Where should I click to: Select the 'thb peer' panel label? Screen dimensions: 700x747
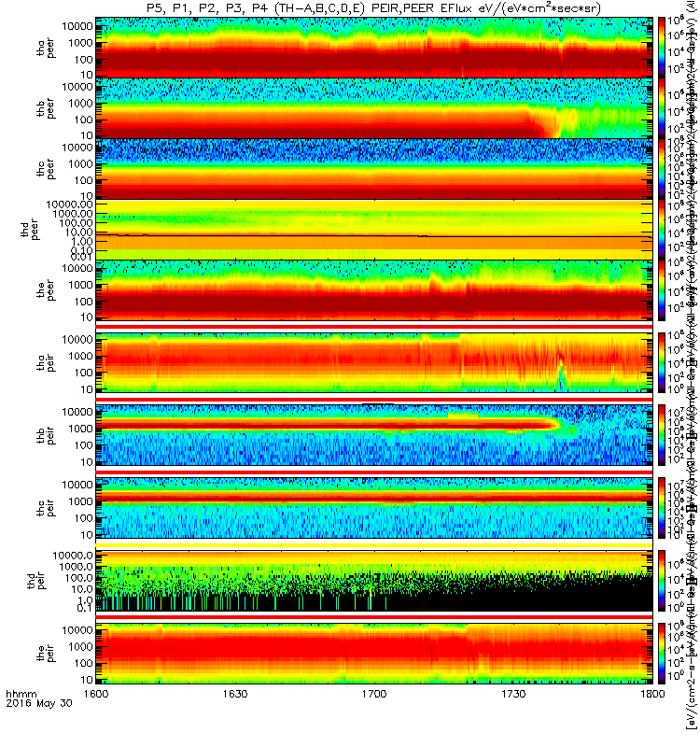46,108
